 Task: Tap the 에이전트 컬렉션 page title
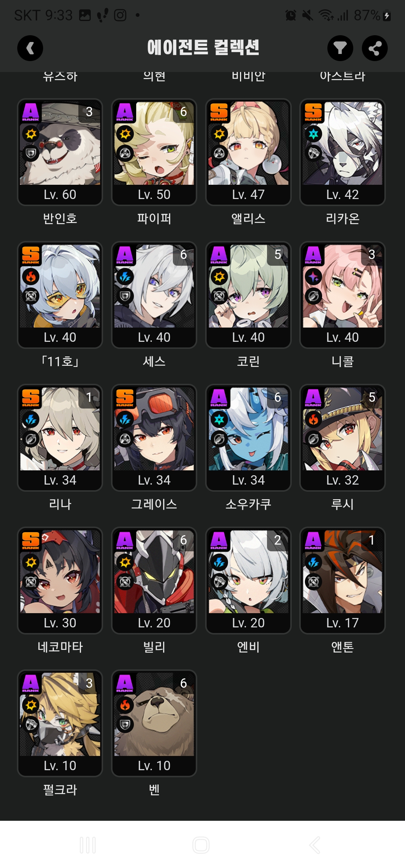pyautogui.click(x=203, y=48)
